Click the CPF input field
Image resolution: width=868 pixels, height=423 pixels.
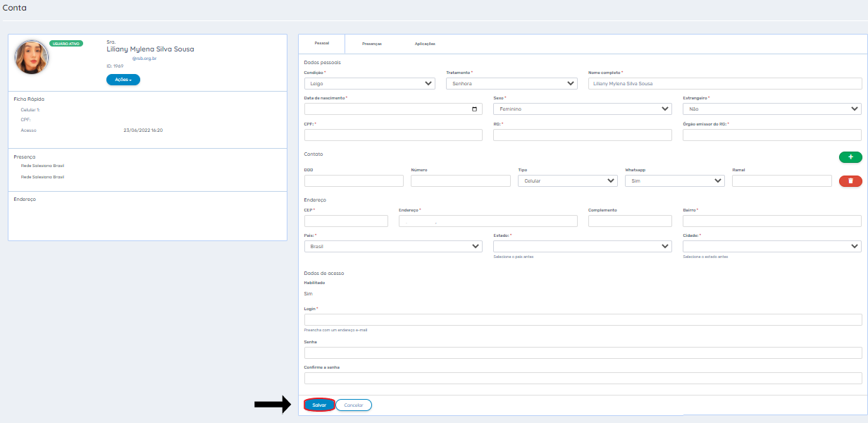click(x=393, y=135)
